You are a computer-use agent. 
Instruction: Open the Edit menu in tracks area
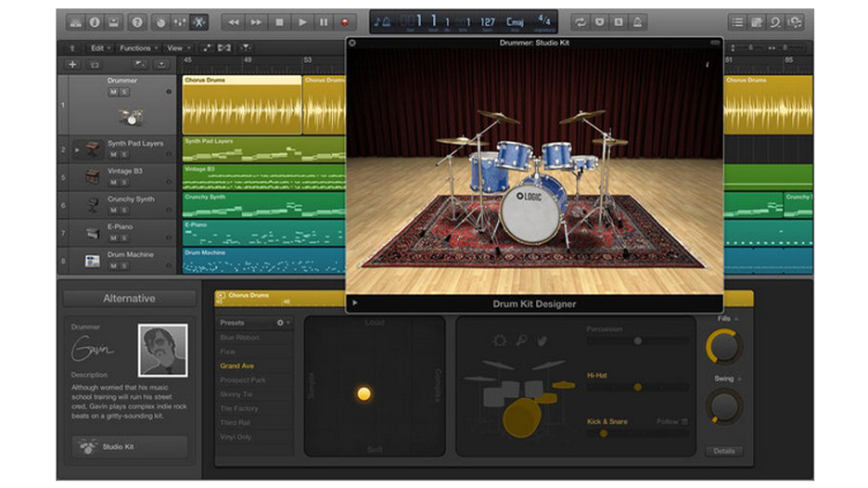[x=99, y=47]
